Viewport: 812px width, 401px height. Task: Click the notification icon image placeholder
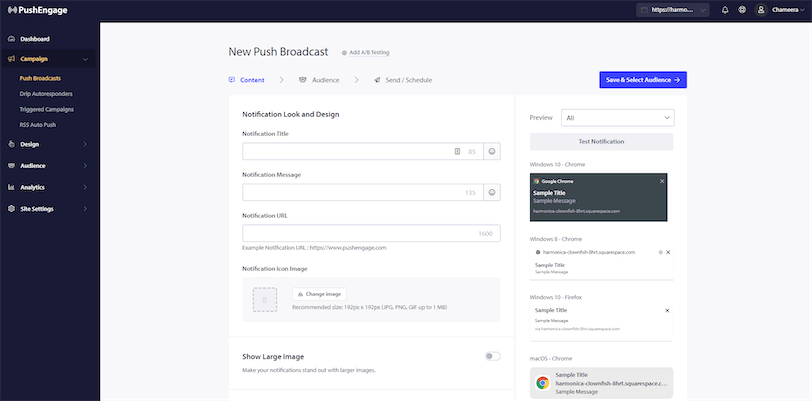[265, 300]
